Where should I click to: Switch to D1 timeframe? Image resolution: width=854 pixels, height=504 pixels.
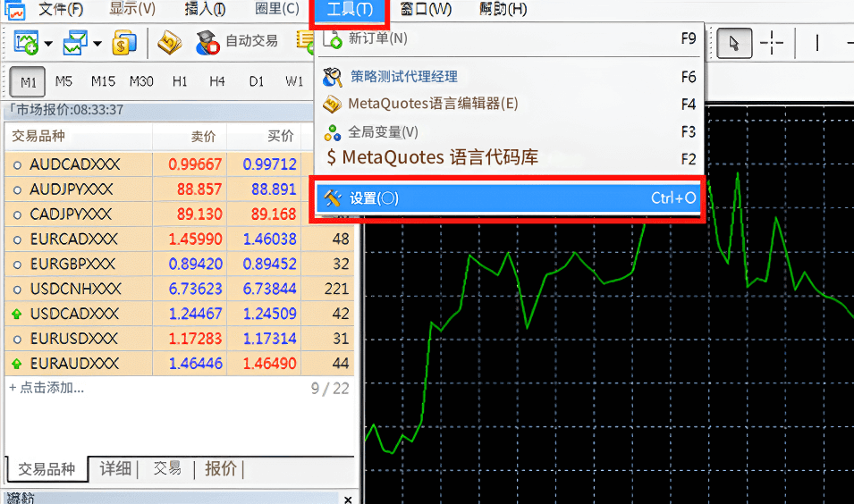click(x=256, y=81)
